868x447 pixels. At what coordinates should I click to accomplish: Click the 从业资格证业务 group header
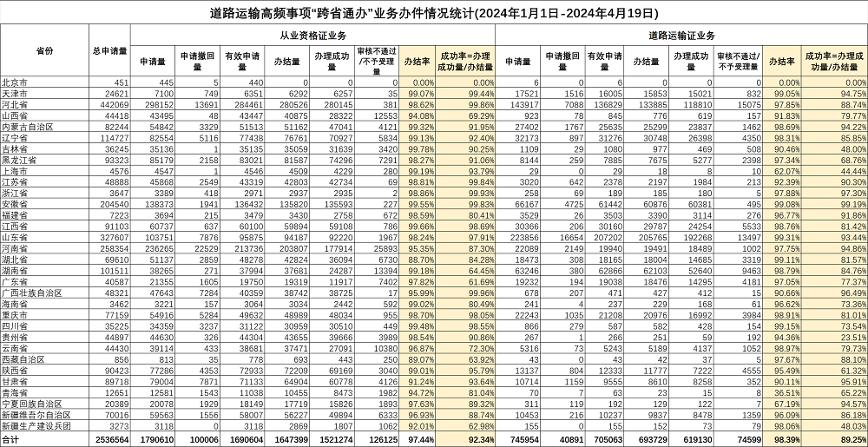[x=312, y=36]
